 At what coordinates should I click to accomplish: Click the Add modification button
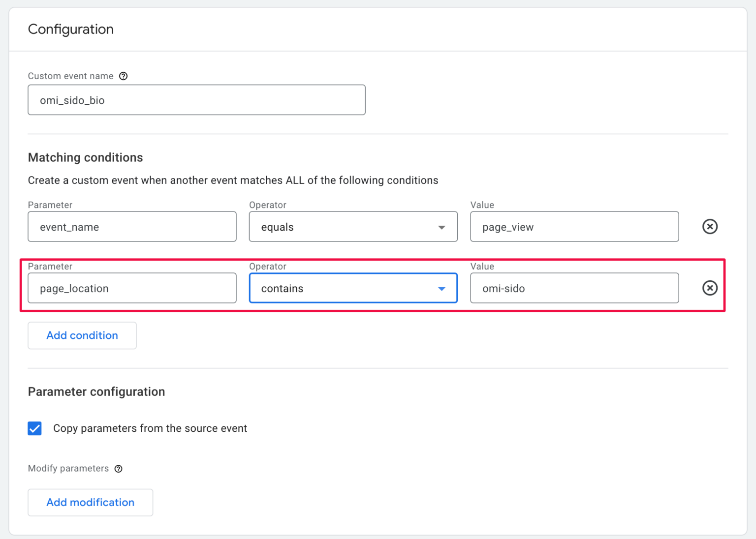pos(90,502)
